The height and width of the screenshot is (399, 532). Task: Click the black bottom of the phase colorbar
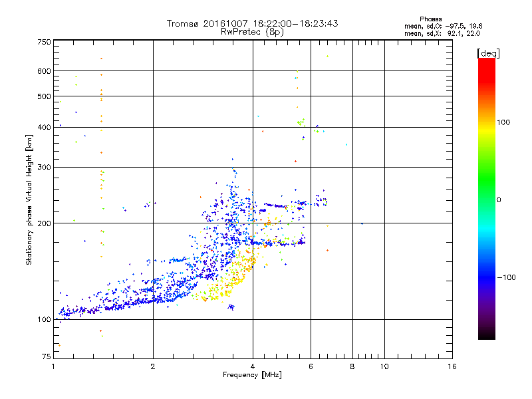[x=487, y=335]
